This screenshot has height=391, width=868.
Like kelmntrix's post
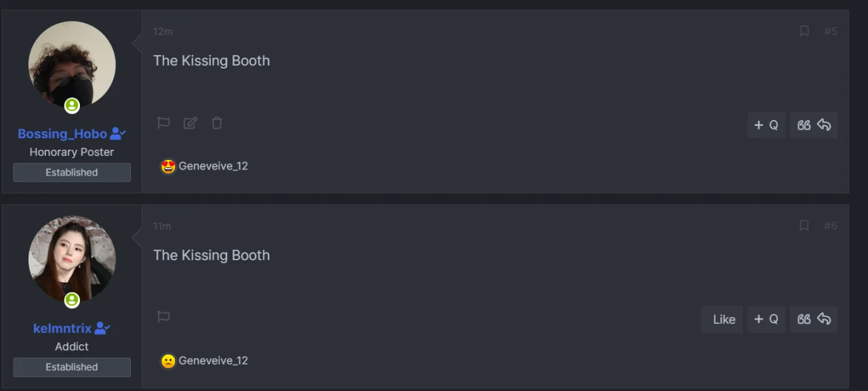coord(722,319)
